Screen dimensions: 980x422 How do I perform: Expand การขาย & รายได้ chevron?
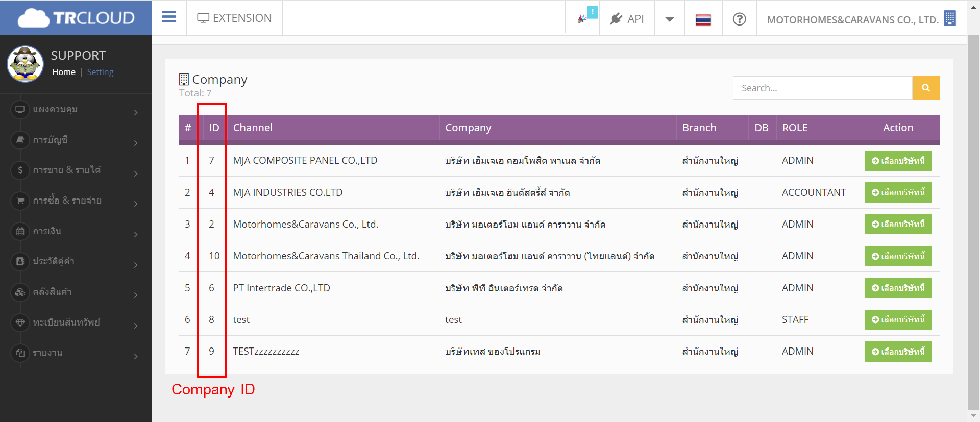pos(136,173)
